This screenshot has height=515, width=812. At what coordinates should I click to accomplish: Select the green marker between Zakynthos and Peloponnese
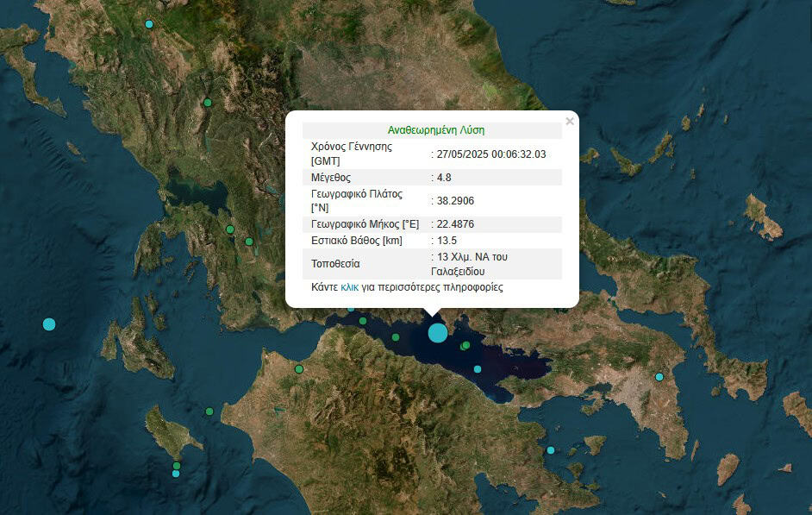209,411
